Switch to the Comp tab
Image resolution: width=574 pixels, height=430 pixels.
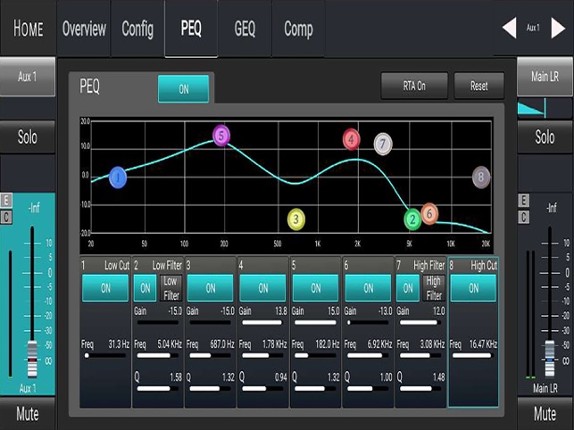click(298, 29)
